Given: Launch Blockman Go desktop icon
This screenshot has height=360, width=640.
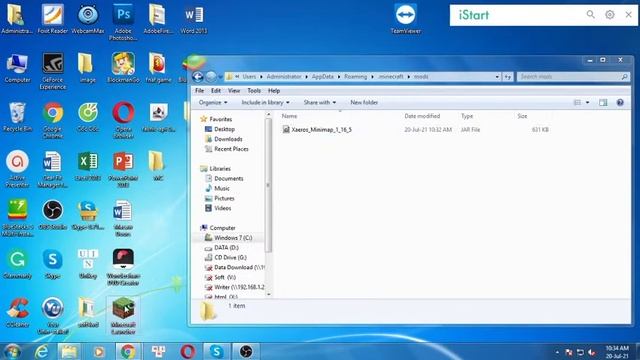Looking at the screenshot, I should [x=123, y=68].
